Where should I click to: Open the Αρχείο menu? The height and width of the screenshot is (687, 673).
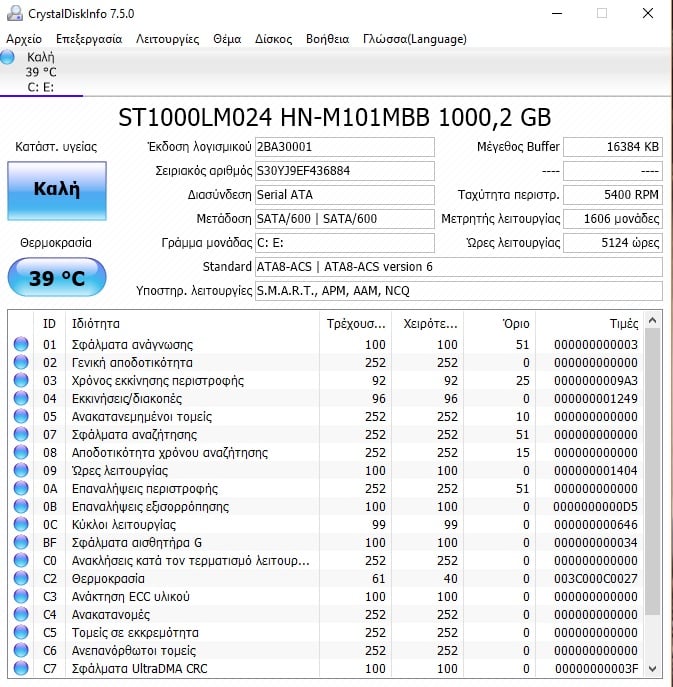(24, 39)
